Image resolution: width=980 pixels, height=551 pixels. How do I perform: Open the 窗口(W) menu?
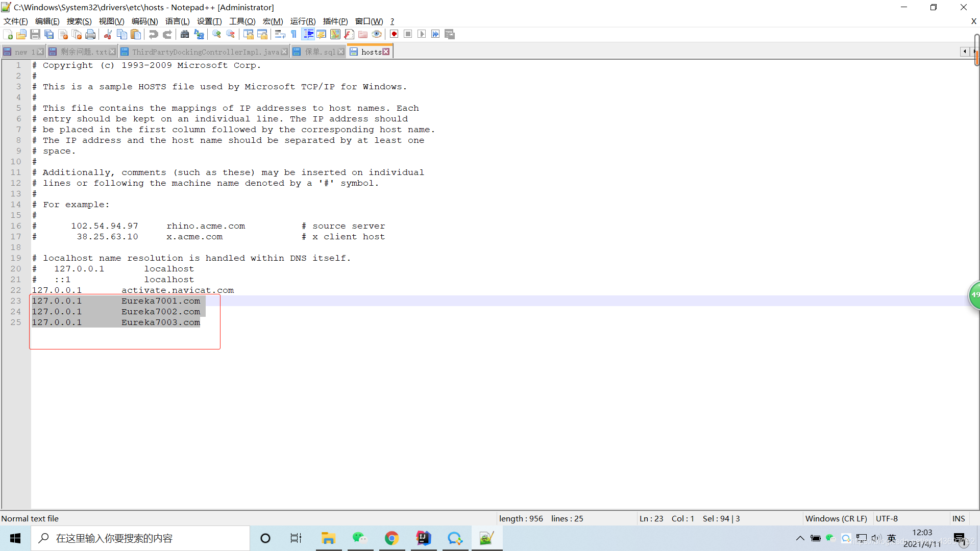pos(369,21)
